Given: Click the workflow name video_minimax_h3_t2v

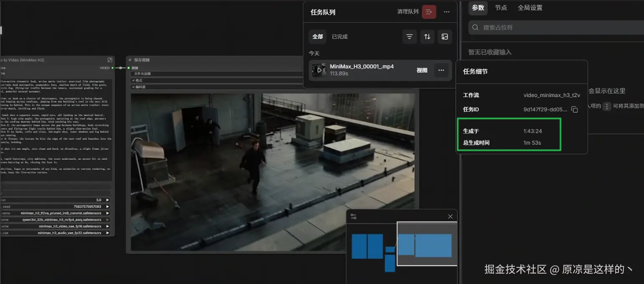Looking at the screenshot, I should tap(552, 95).
